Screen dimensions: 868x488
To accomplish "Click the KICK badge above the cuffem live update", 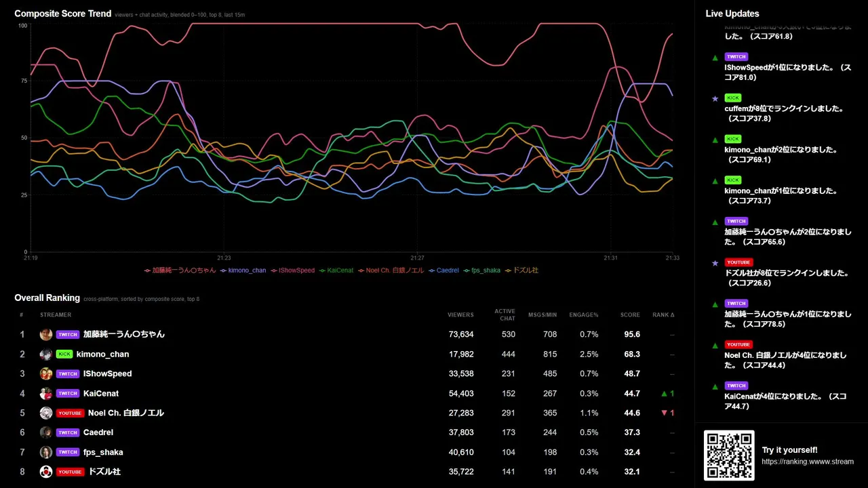I will (733, 98).
